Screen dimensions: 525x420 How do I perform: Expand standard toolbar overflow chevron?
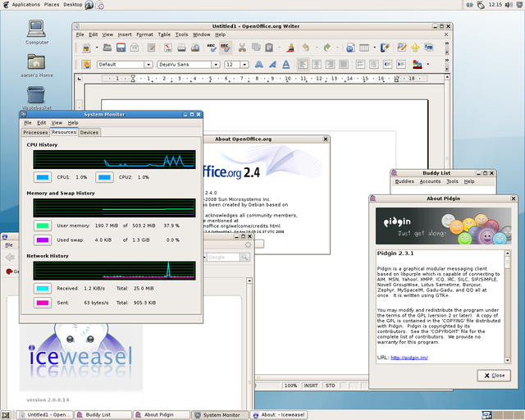[446, 43]
